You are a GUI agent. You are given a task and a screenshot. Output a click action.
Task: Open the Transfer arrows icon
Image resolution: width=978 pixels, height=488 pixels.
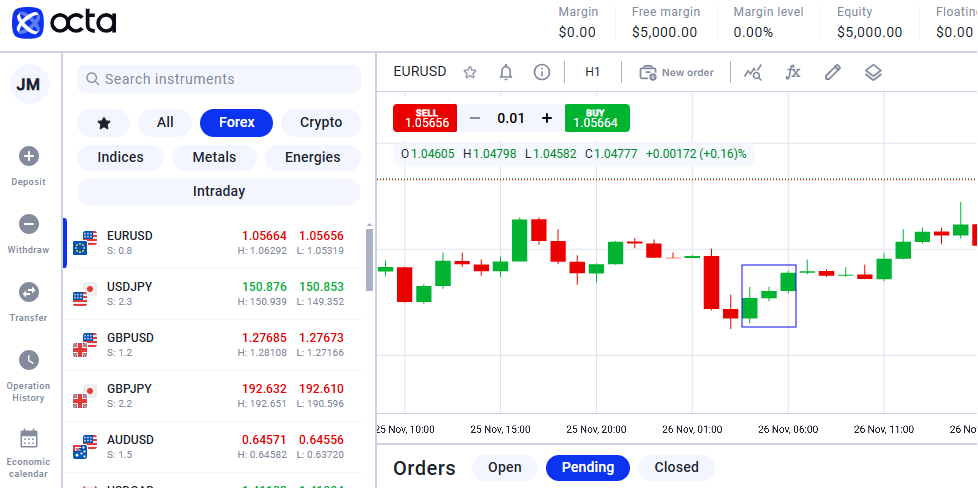(29, 292)
